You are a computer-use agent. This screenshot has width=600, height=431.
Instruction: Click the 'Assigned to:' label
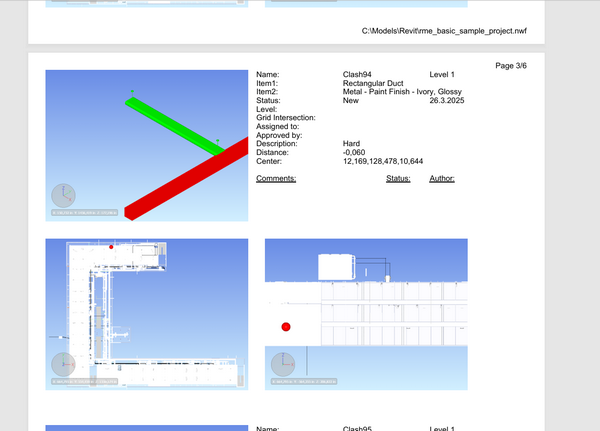coord(278,126)
